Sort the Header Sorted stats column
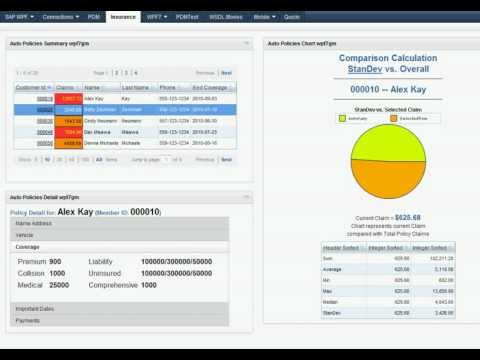 [x=343, y=248]
